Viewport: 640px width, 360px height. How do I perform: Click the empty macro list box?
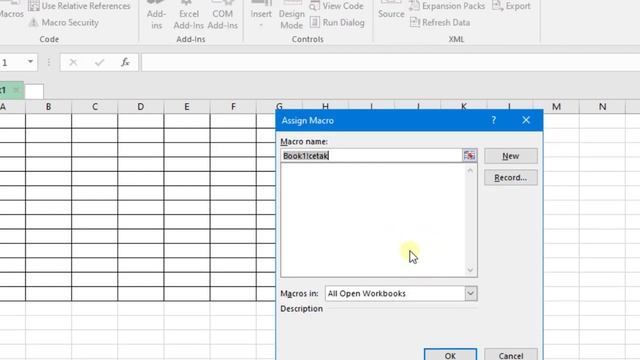click(x=373, y=220)
